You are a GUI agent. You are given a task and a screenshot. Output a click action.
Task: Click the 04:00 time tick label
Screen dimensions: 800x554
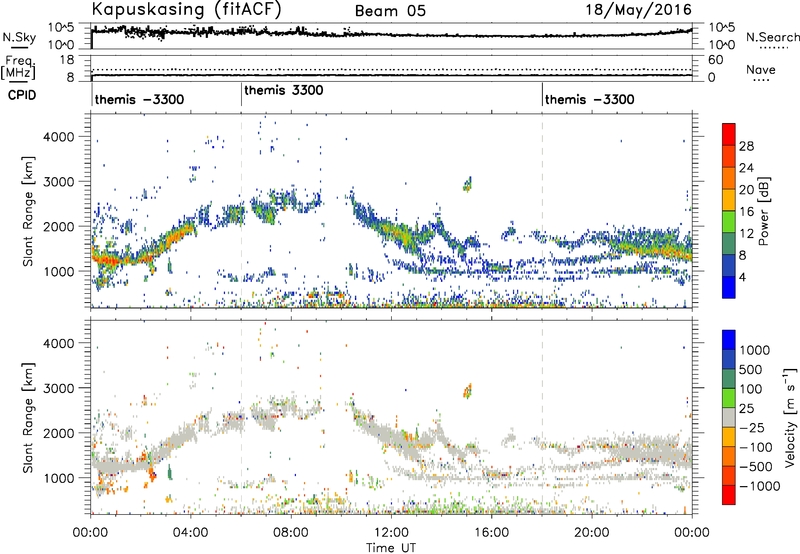coord(190,533)
